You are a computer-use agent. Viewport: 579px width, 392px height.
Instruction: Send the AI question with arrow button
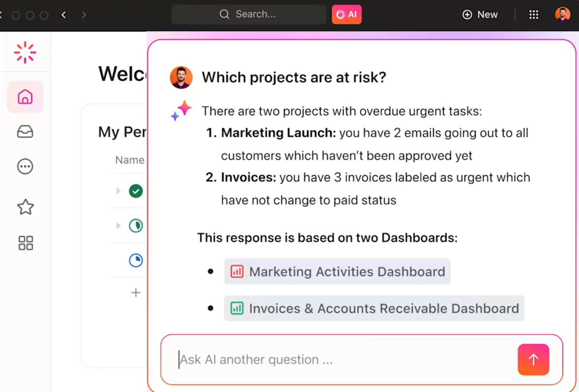533,360
